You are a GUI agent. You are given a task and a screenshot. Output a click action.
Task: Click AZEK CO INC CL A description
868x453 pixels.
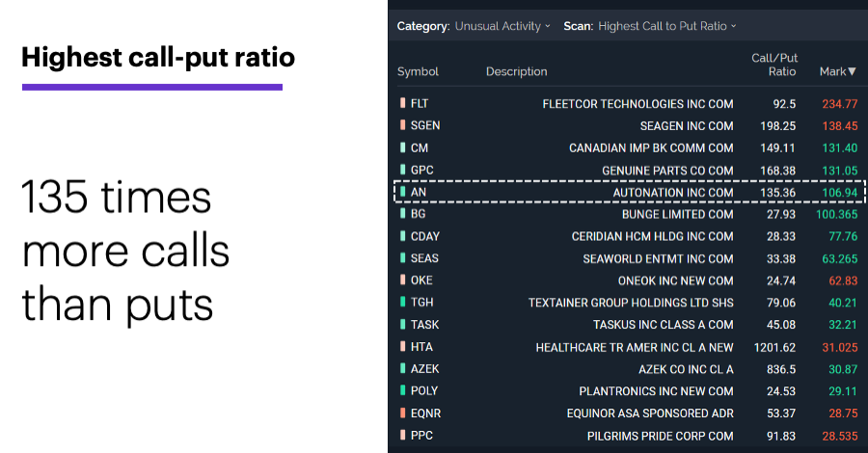[686, 369]
